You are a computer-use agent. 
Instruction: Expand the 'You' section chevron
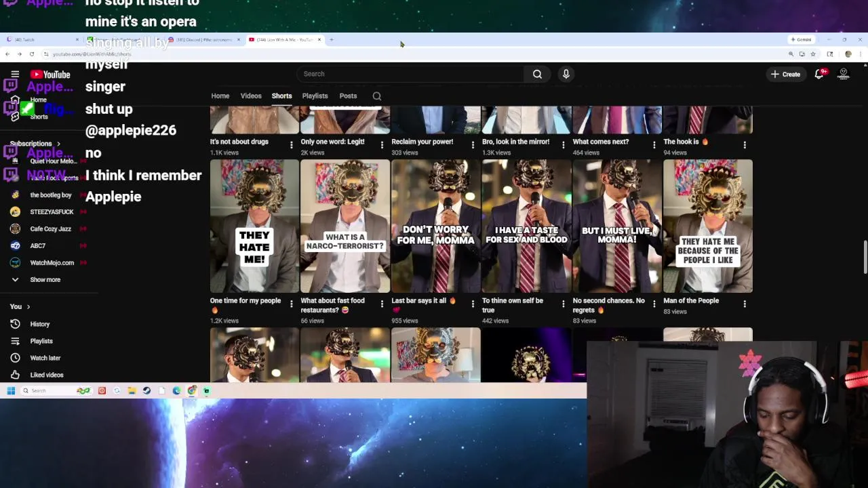pos(28,307)
